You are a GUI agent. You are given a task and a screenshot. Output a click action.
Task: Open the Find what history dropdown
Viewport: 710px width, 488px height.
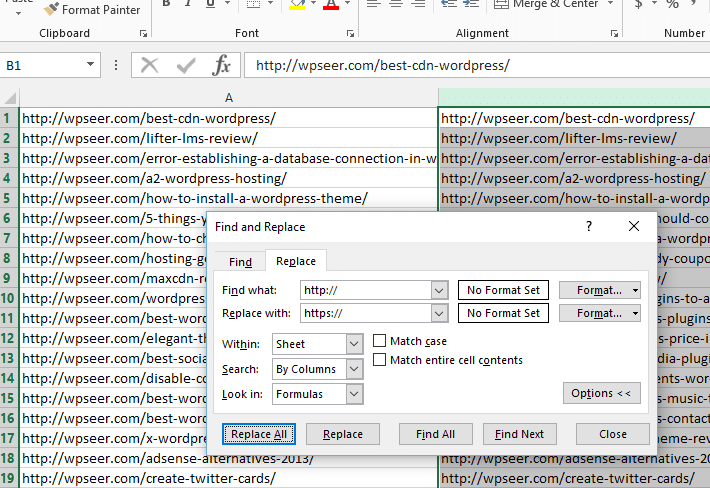439,290
